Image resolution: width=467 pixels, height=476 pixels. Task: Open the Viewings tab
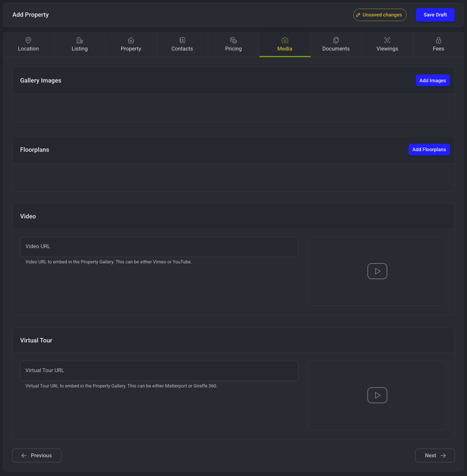[387, 45]
